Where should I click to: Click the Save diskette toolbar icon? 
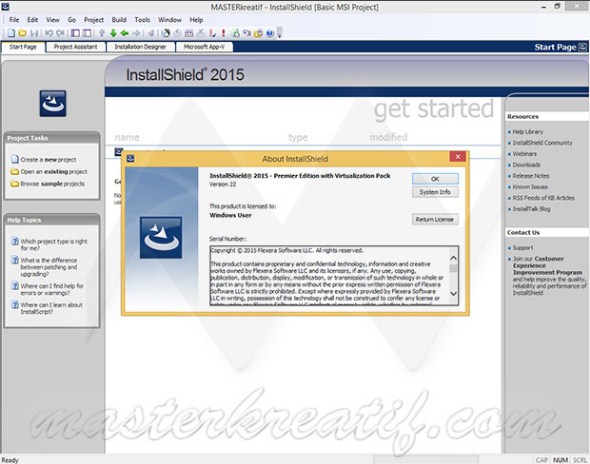coord(34,33)
